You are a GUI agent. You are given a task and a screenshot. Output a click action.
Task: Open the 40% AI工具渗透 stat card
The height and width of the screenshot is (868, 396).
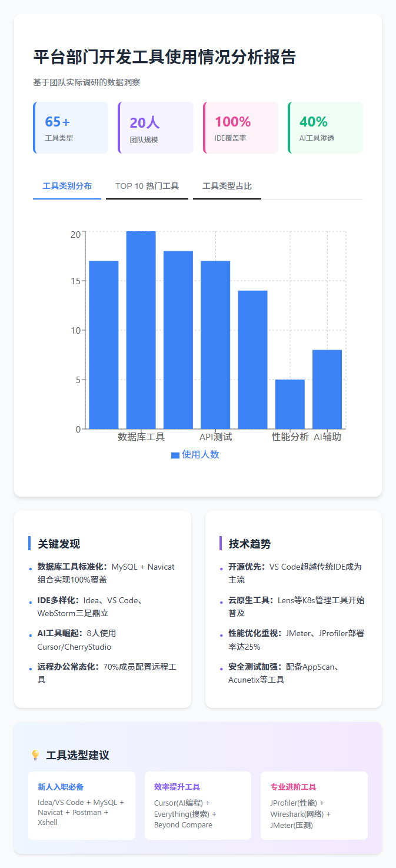[325, 128]
